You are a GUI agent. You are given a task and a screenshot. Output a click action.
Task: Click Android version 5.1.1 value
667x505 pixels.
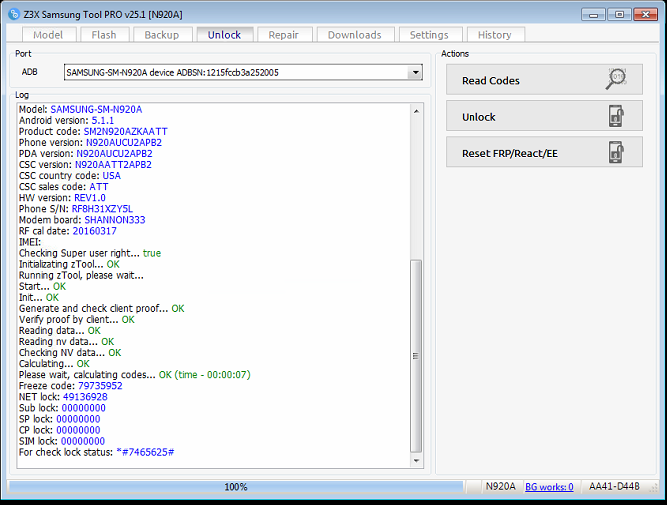[x=103, y=121]
